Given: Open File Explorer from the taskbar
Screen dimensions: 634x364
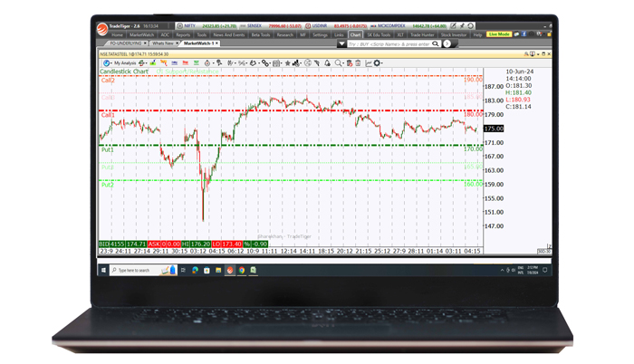Looking at the screenshot, I should pos(218,270).
